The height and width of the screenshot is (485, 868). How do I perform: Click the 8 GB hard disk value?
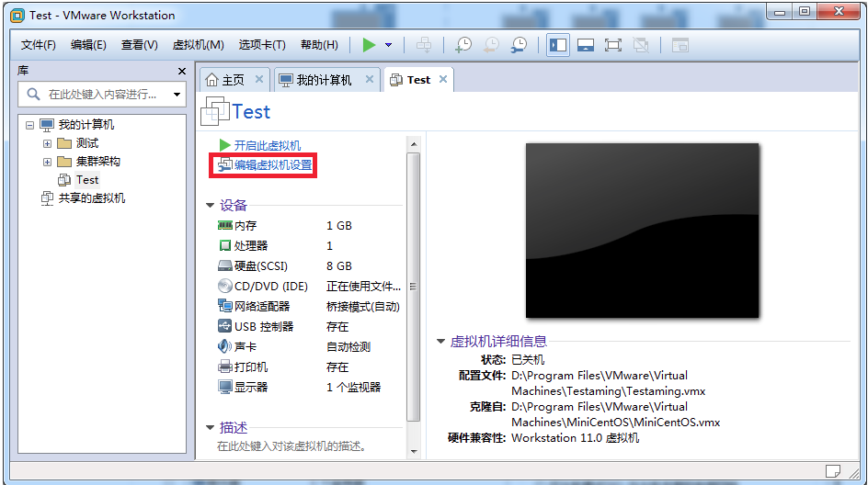tap(338, 266)
